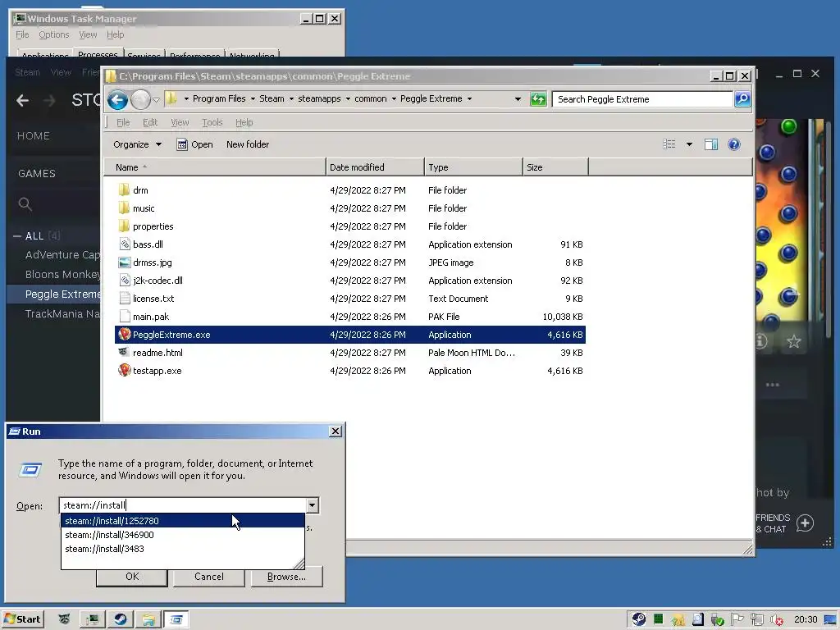This screenshot has width=840, height=630.
Task: Click the Steam tray icon
Action: click(638, 619)
